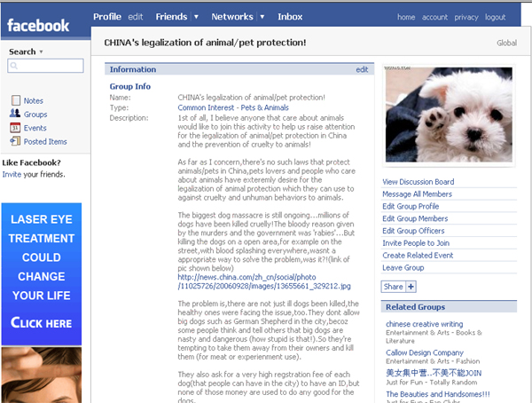The image size is (532, 403).
Task: Click Message All Members
Action: coord(417,194)
